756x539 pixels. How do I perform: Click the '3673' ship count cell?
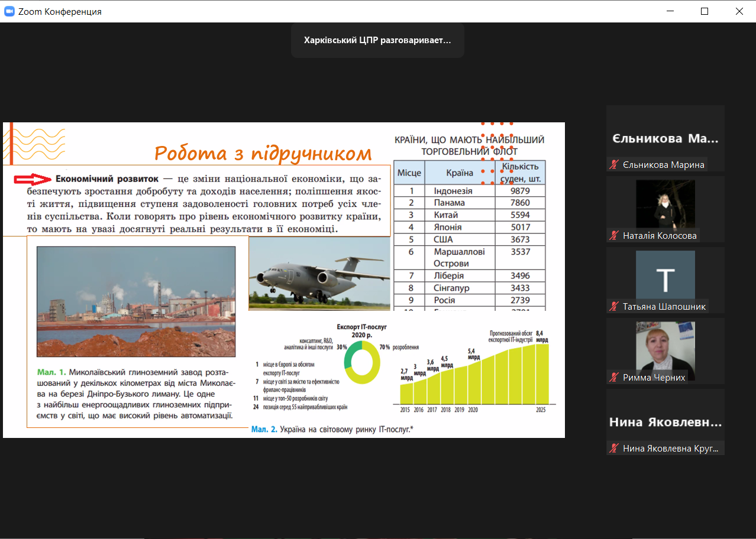click(x=520, y=239)
